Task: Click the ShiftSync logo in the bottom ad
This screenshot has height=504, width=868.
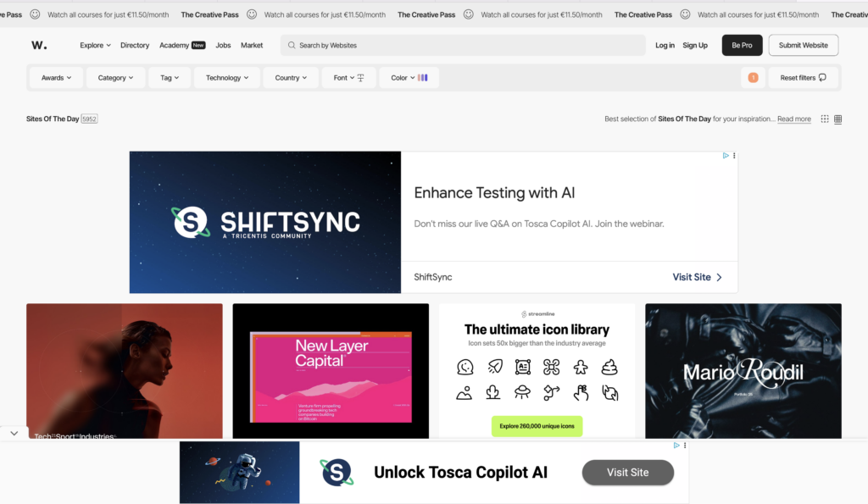Action: tap(337, 472)
